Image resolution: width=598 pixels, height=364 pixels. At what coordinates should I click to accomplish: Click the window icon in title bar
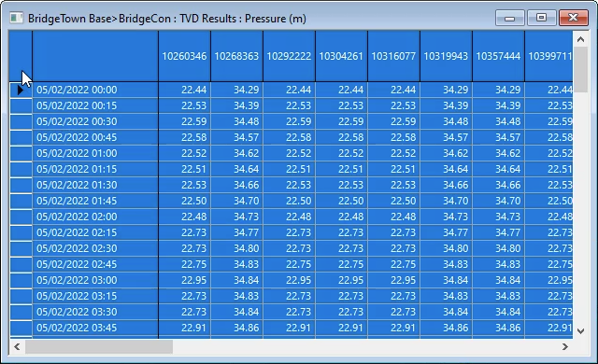point(16,18)
